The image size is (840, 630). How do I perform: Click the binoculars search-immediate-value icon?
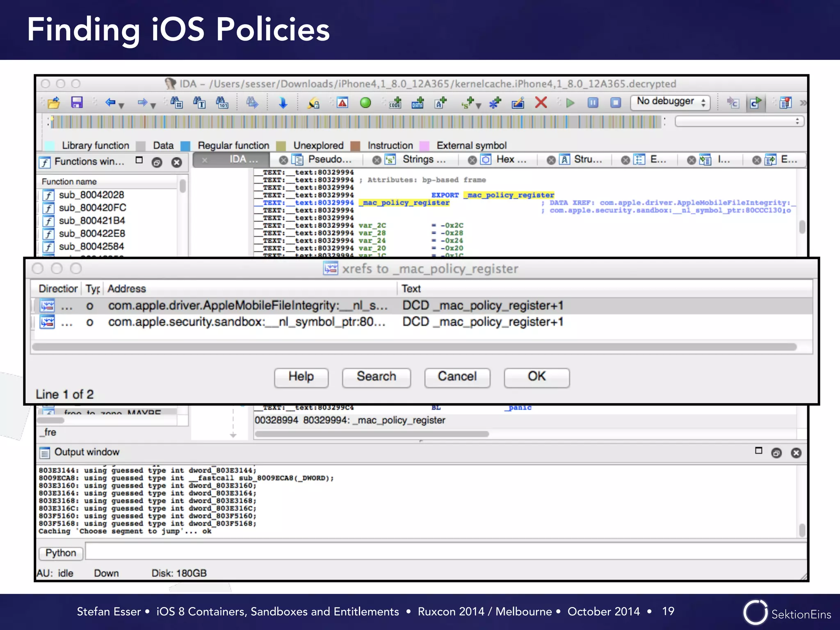[x=176, y=102]
